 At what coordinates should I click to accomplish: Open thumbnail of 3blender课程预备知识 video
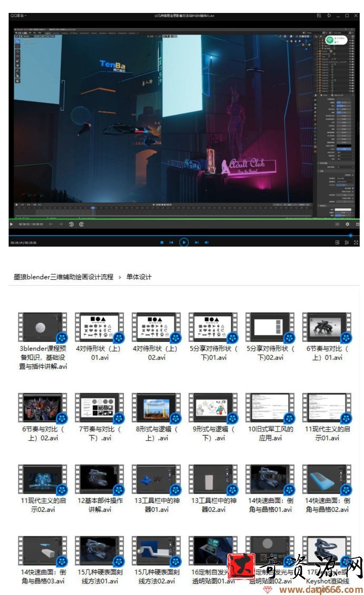[x=42, y=328]
